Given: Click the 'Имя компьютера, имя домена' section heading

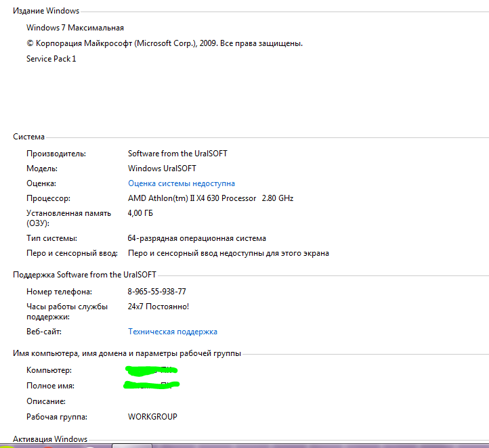Looking at the screenshot, I should 127,353.
